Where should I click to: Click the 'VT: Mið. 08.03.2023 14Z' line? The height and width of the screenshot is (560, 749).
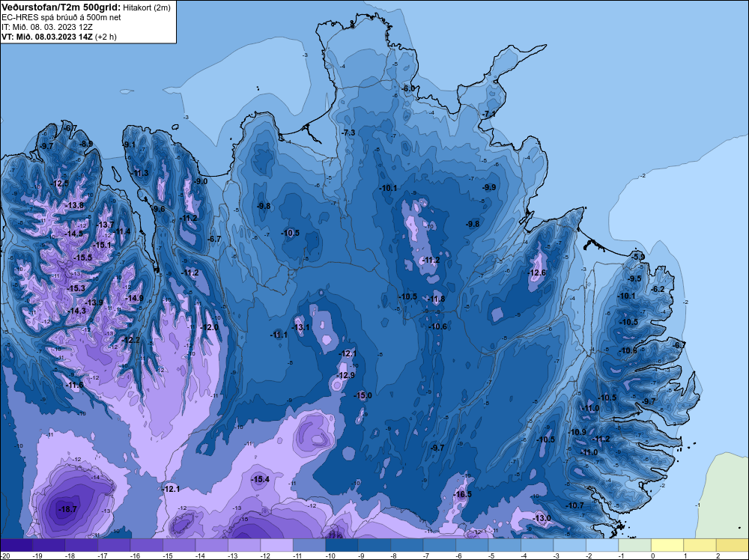46,36
